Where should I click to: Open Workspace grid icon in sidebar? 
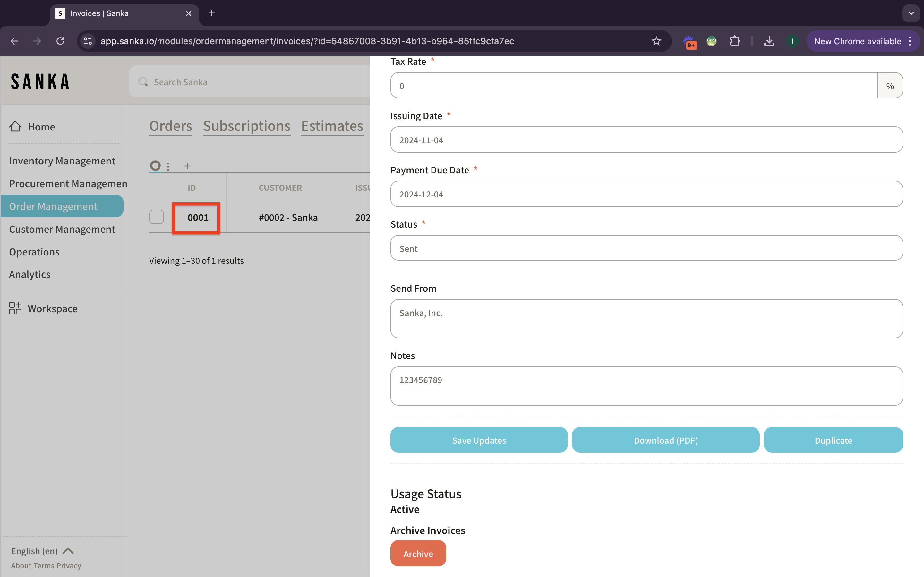point(15,308)
